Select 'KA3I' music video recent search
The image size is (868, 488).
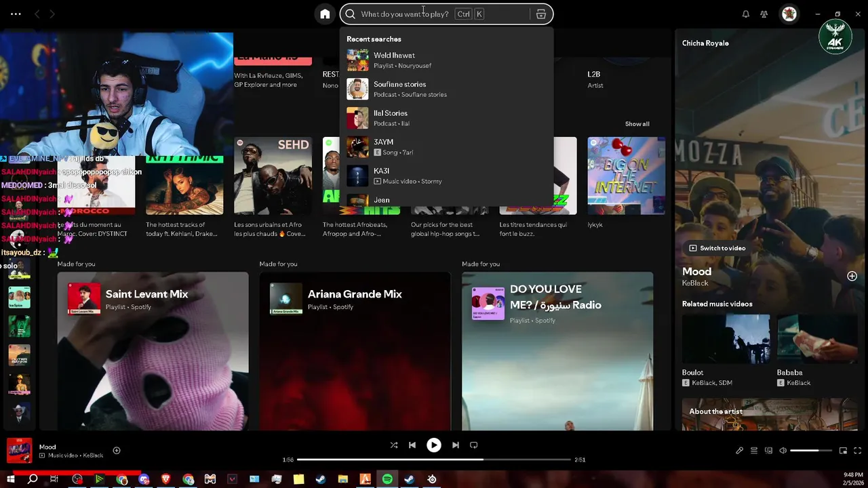pyautogui.click(x=447, y=176)
